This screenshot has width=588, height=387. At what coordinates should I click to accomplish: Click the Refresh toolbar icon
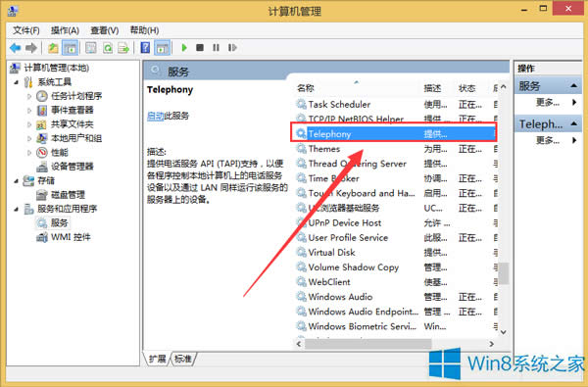point(108,48)
